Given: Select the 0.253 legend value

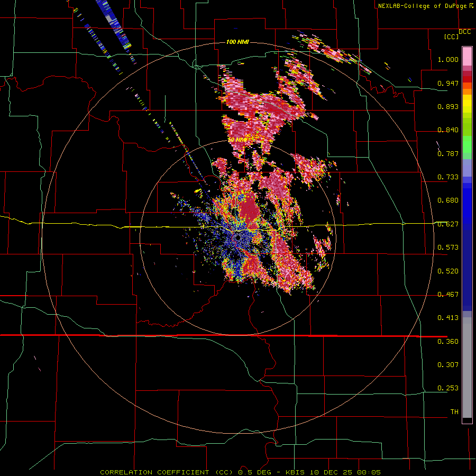Looking at the screenshot, I should pyautogui.click(x=448, y=388).
